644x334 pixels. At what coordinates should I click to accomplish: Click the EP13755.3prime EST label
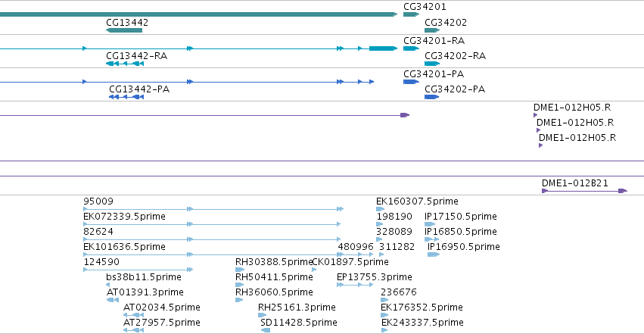pyautogui.click(x=375, y=277)
